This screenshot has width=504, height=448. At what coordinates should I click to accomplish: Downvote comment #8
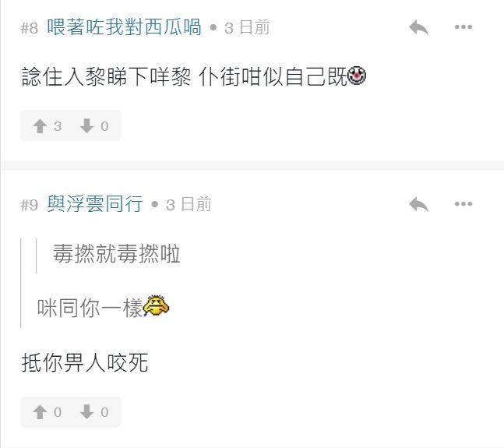click(94, 126)
